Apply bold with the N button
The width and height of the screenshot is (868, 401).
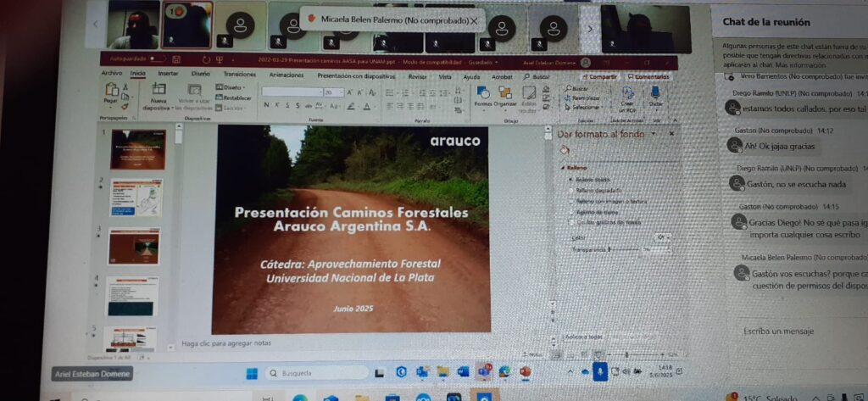266,105
